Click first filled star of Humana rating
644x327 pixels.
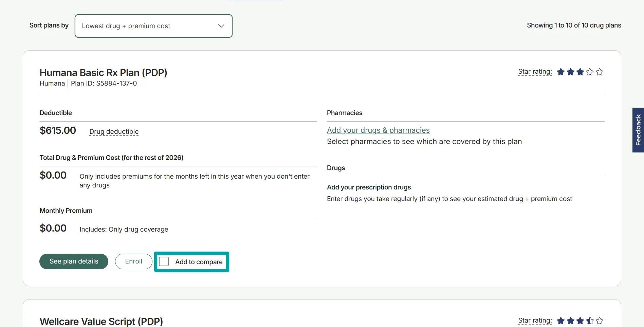561,72
